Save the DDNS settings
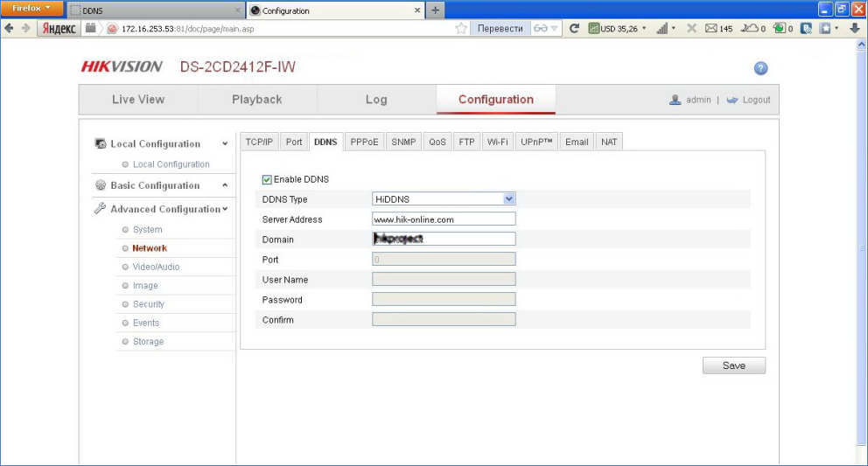Viewport: 868px width, 466px height. click(733, 365)
